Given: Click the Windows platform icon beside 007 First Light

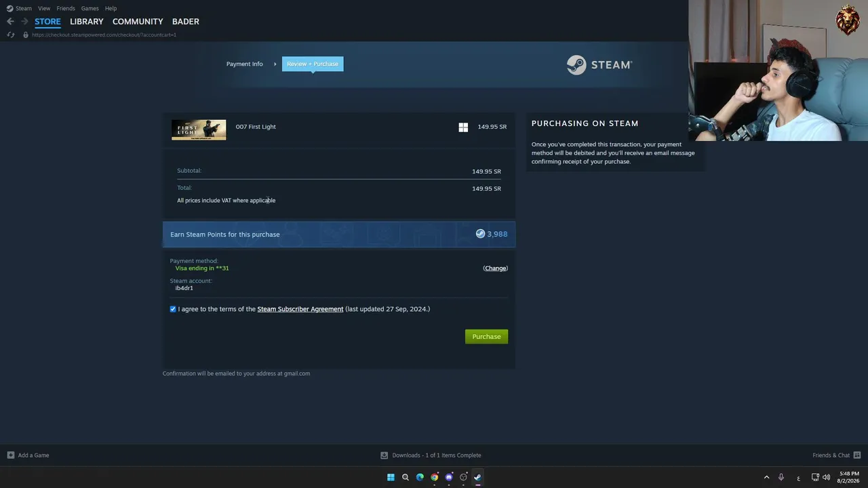Looking at the screenshot, I should (463, 127).
